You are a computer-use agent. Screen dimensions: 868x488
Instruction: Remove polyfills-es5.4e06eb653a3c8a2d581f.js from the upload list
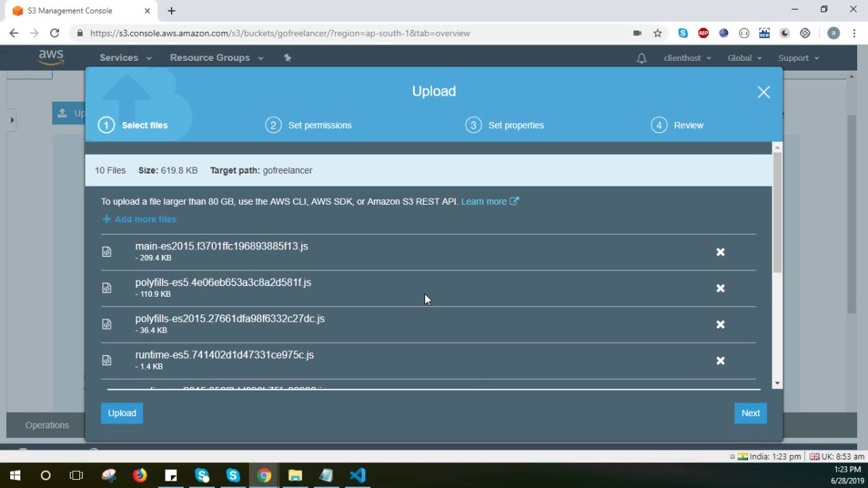click(720, 288)
